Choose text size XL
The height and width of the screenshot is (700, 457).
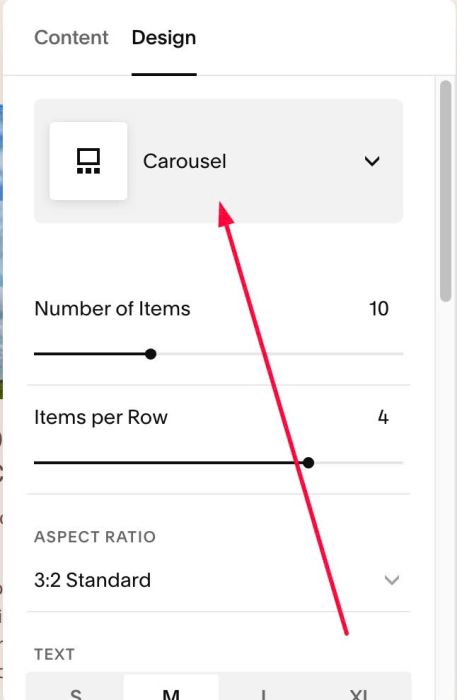[360, 693]
